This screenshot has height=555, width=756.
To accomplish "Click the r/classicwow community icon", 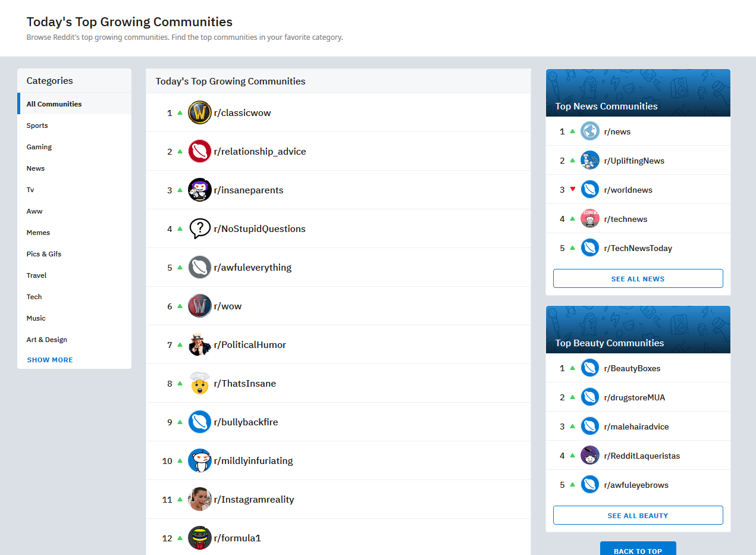I will 199,113.
